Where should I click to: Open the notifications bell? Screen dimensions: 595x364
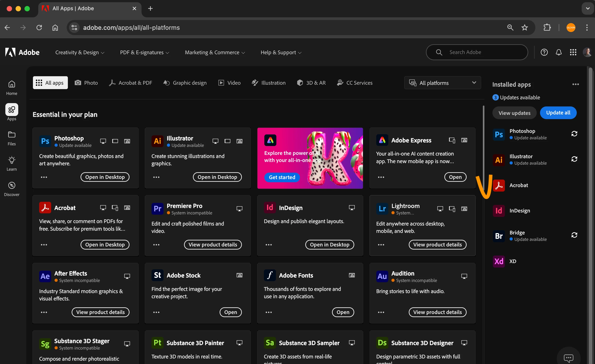[559, 52]
